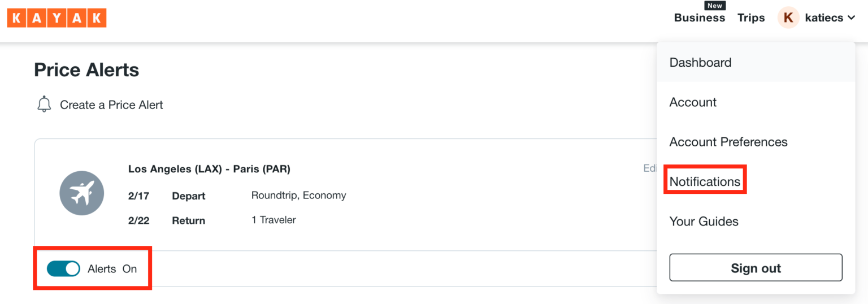Click the bell icon for price alerts
The image size is (868, 304).
(44, 105)
